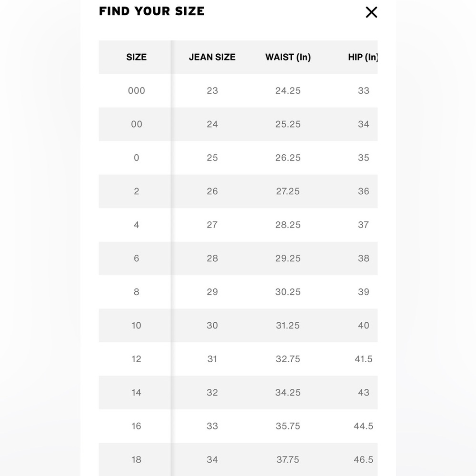Click jean size 29 cell
This screenshot has height=476, width=476.
pyautogui.click(x=212, y=292)
